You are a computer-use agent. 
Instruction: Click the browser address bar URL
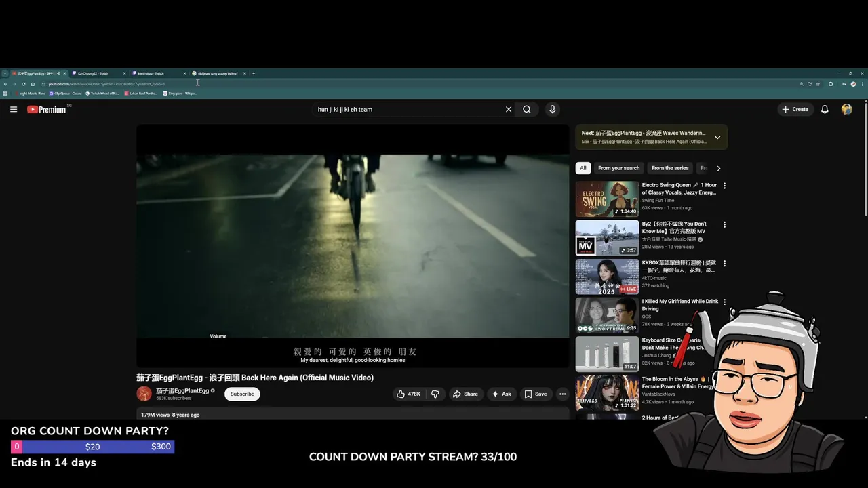click(106, 84)
